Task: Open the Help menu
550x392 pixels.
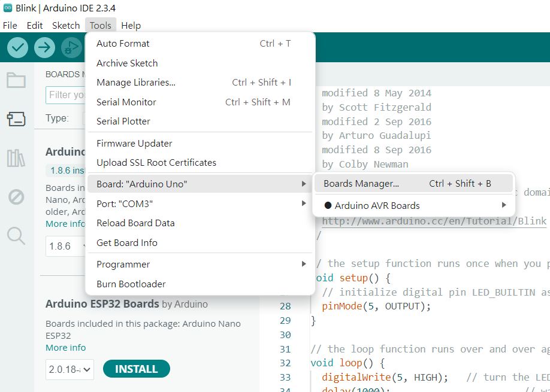Action: 131,25
